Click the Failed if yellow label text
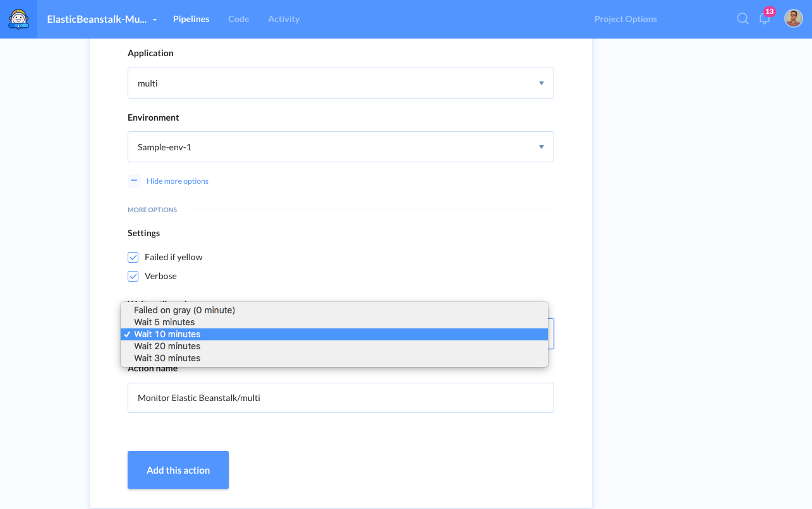The image size is (812, 509). click(x=174, y=257)
